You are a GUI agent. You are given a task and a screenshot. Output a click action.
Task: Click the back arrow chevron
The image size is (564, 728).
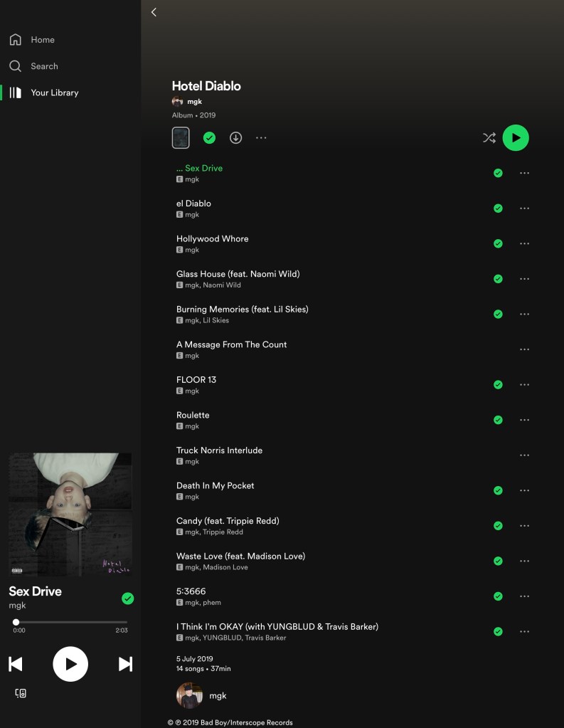pyautogui.click(x=154, y=12)
